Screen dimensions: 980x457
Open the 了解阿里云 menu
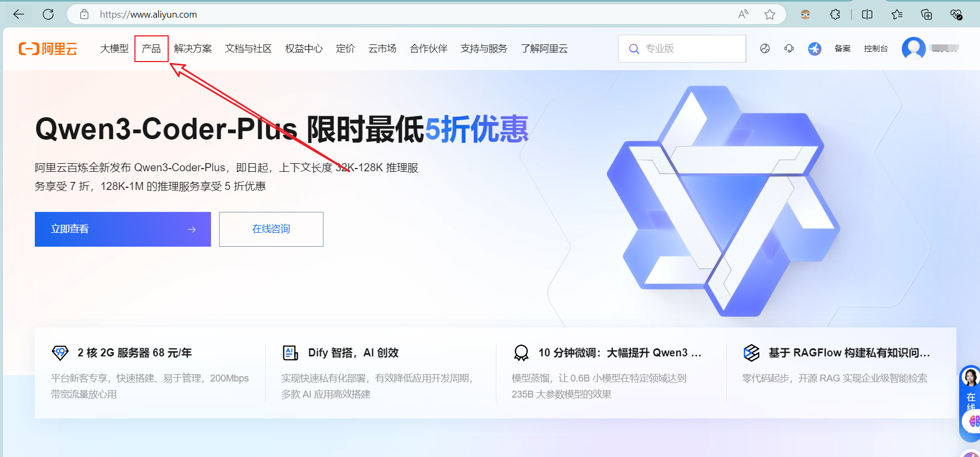pyautogui.click(x=545, y=49)
